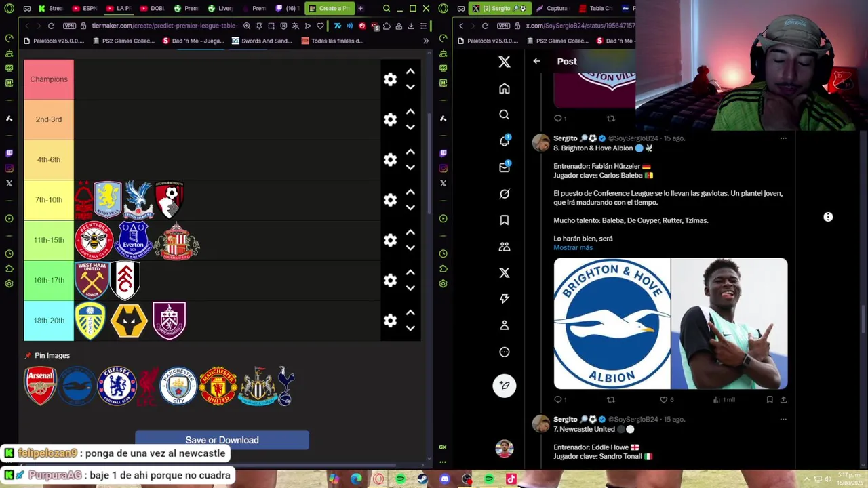Move 7th-10th tier row up
This screenshot has height=488, width=868.
[x=410, y=192]
